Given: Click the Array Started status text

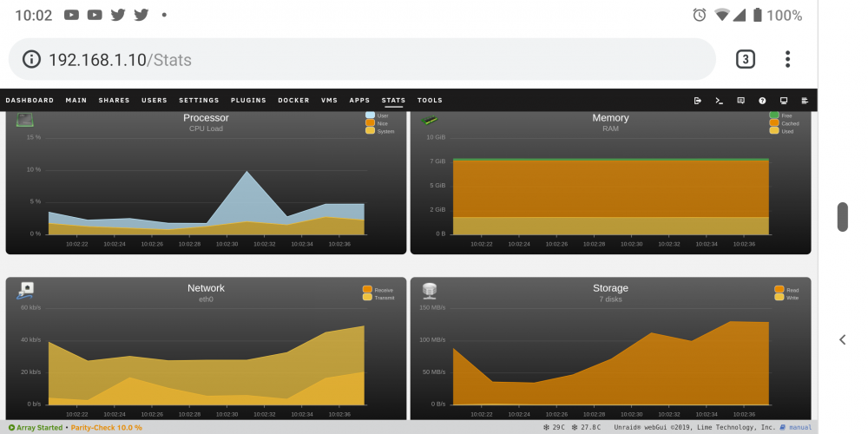Looking at the screenshot, I should pyautogui.click(x=39, y=428).
